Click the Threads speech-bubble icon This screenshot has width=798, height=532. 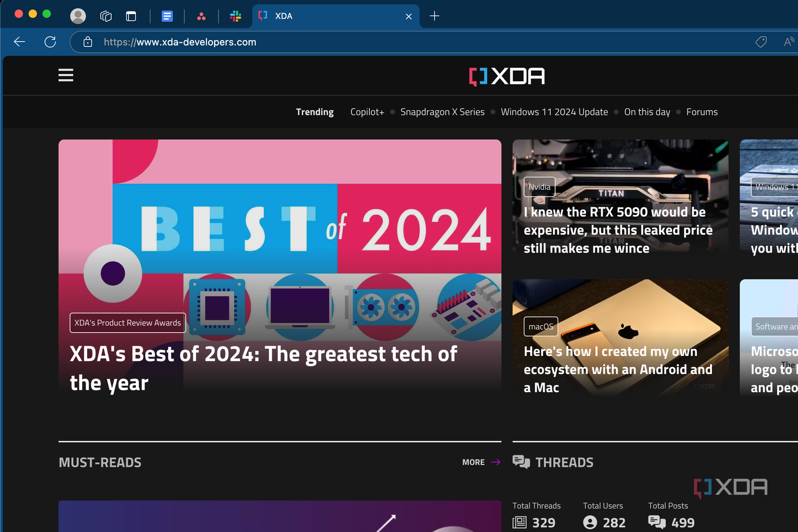(x=520, y=462)
